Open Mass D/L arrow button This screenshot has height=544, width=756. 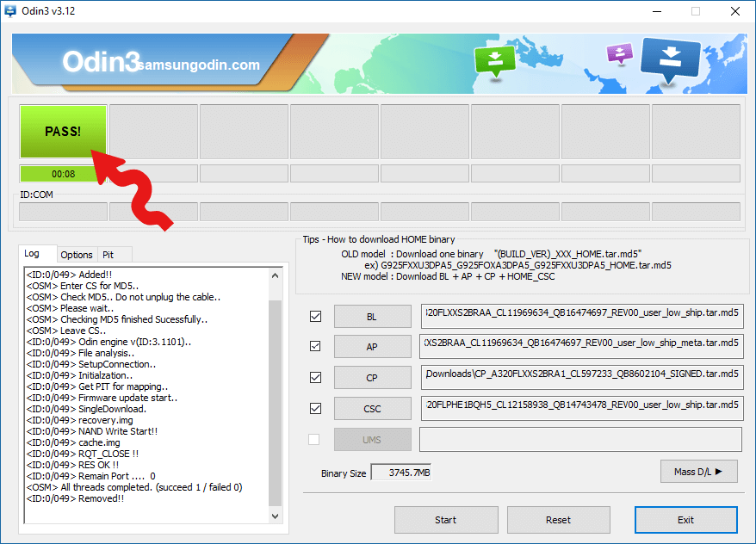698,472
